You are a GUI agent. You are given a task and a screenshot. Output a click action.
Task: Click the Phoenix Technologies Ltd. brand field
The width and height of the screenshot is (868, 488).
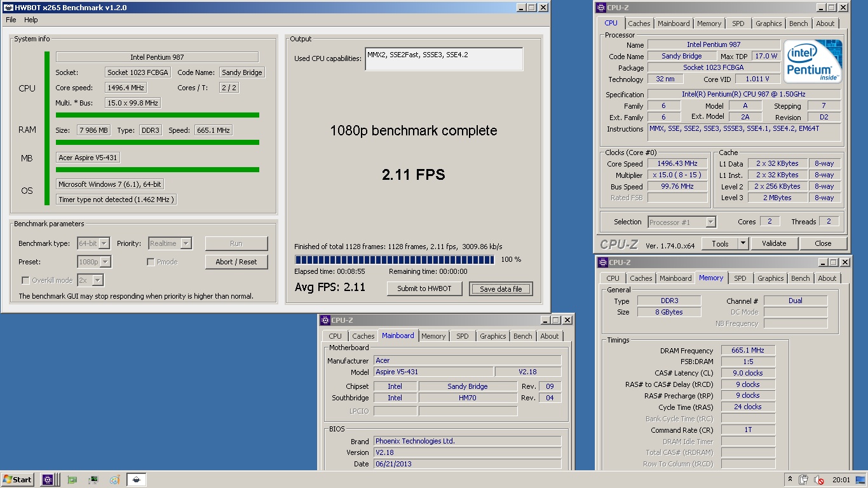coord(467,441)
